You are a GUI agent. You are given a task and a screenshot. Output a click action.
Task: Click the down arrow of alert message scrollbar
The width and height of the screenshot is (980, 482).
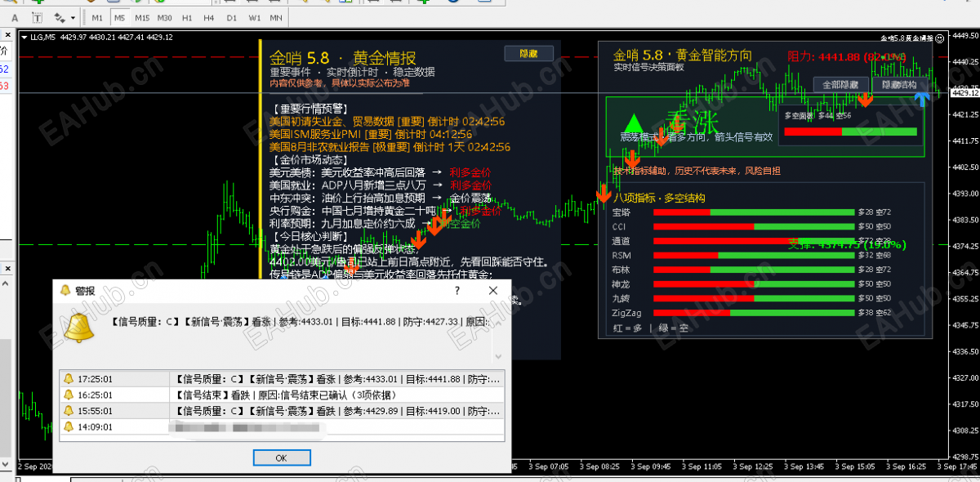tap(497, 357)
